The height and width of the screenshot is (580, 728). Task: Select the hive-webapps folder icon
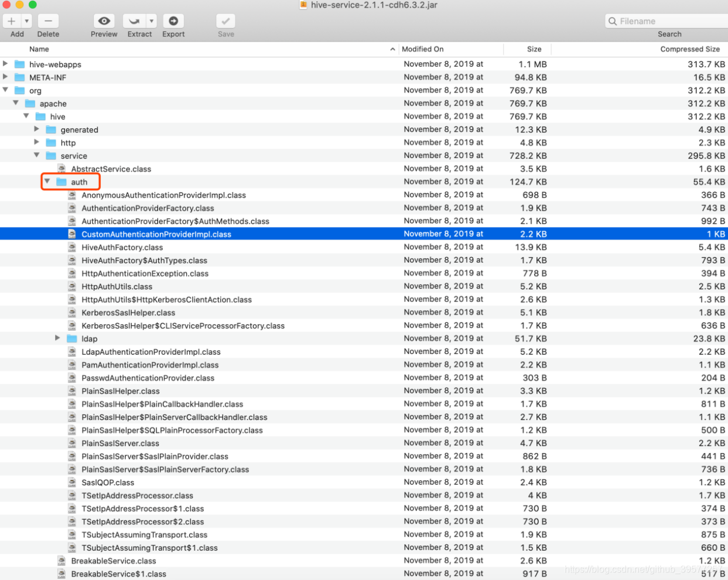point(20,64)
